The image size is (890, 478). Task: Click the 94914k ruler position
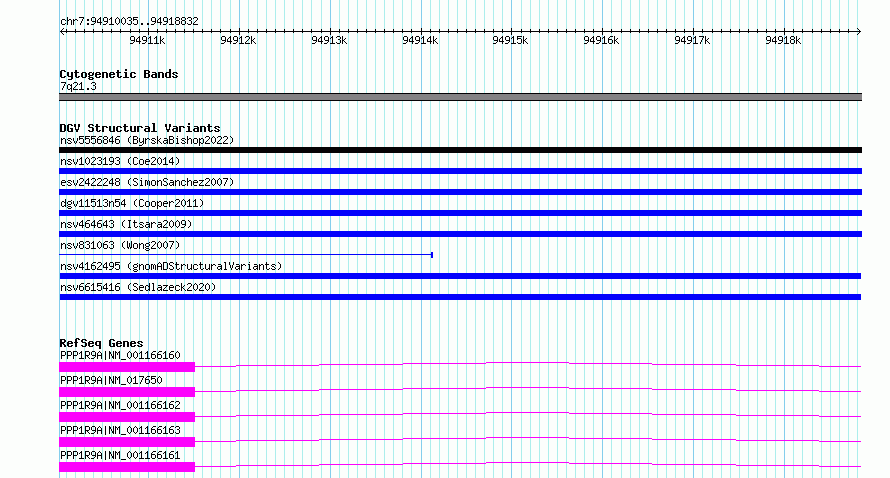420,40
